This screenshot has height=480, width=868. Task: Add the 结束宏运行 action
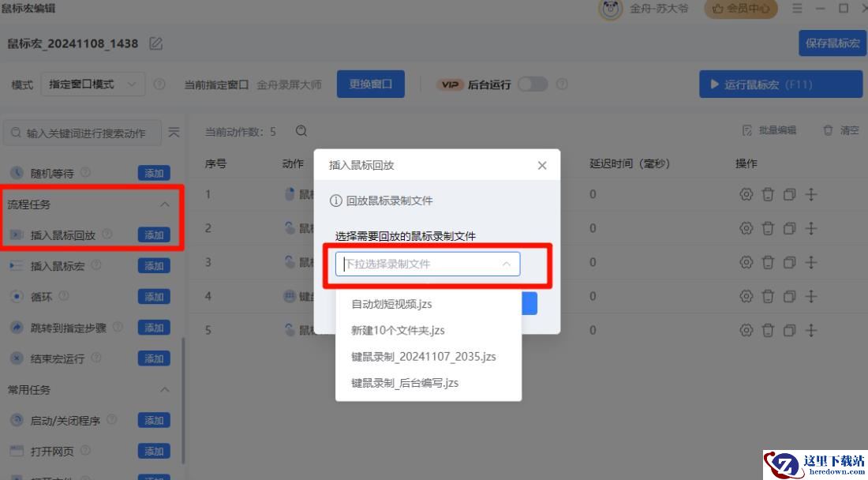[x=154, y=358]
